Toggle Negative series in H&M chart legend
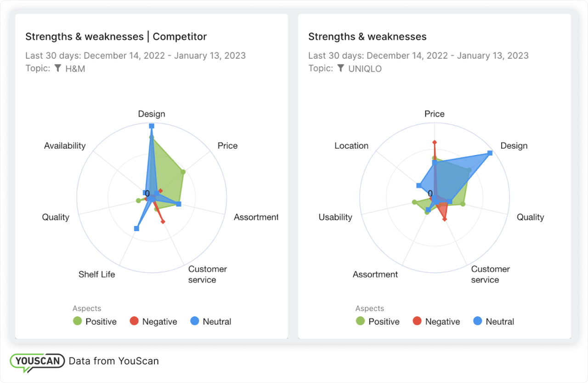The image size is (588, 383). [x=153, y=321]
